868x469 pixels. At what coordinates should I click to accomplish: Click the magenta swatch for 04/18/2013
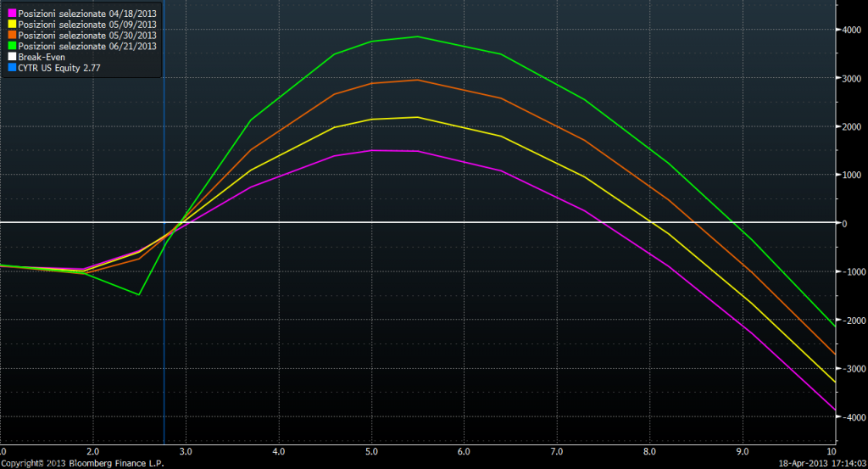tap(12, 13)
